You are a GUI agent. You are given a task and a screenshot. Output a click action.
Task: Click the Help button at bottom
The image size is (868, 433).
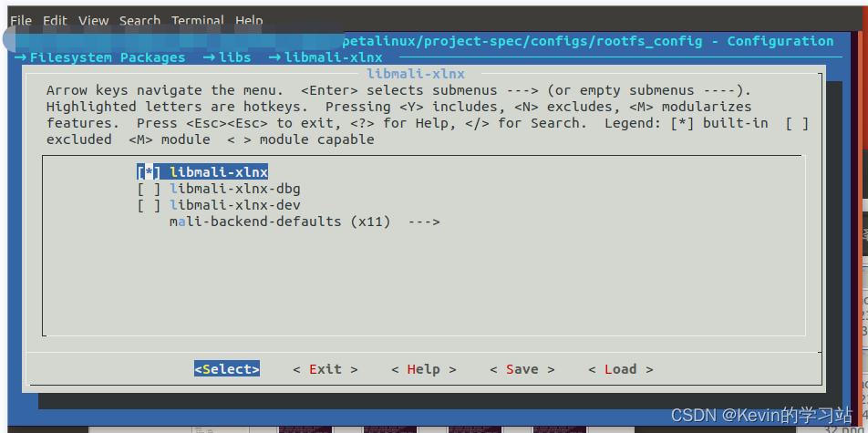(423, 369)
